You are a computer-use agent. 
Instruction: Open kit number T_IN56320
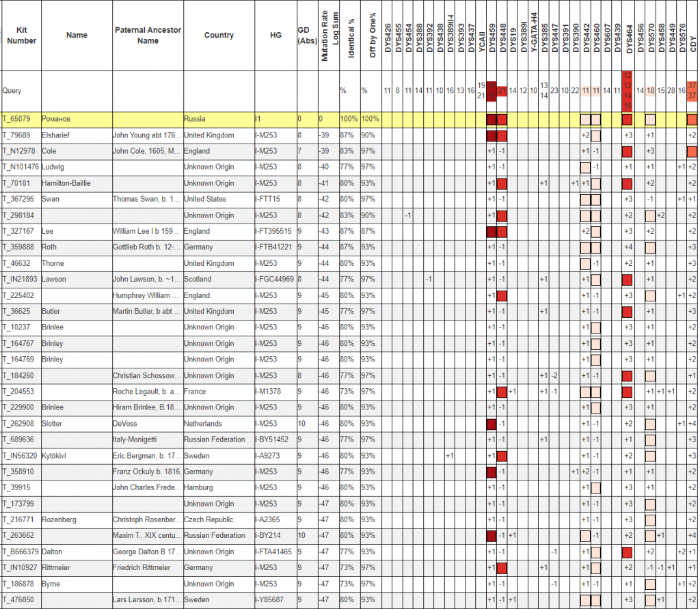point(20,456)
